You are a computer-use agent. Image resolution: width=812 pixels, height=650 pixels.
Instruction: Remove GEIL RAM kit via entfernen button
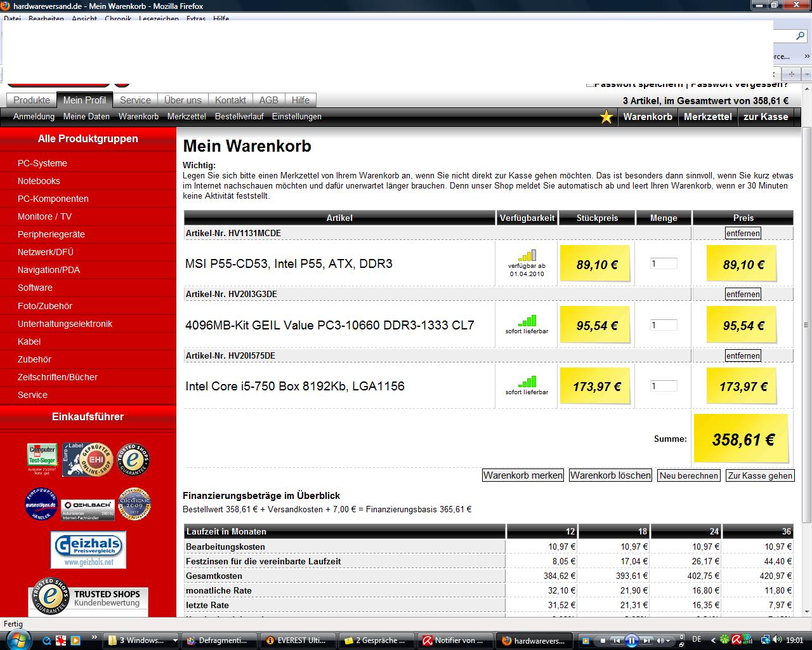click(x=743, y=294)
